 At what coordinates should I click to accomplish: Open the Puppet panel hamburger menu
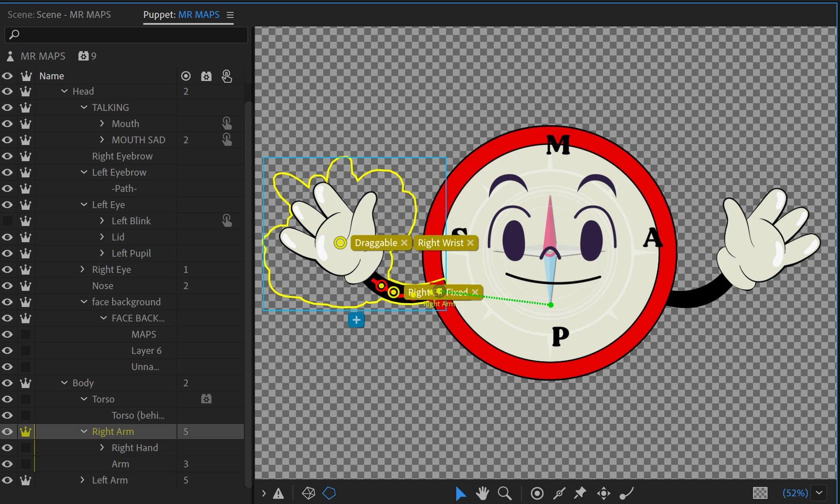pyautogui.click(x=230, y=15)
